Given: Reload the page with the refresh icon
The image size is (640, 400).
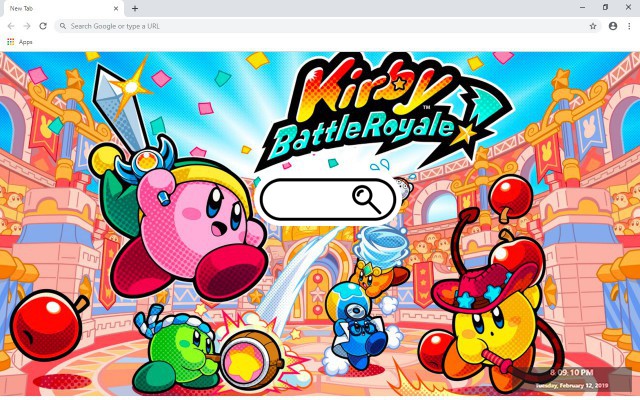Looking at the screenshot, I should coord(43,26).
